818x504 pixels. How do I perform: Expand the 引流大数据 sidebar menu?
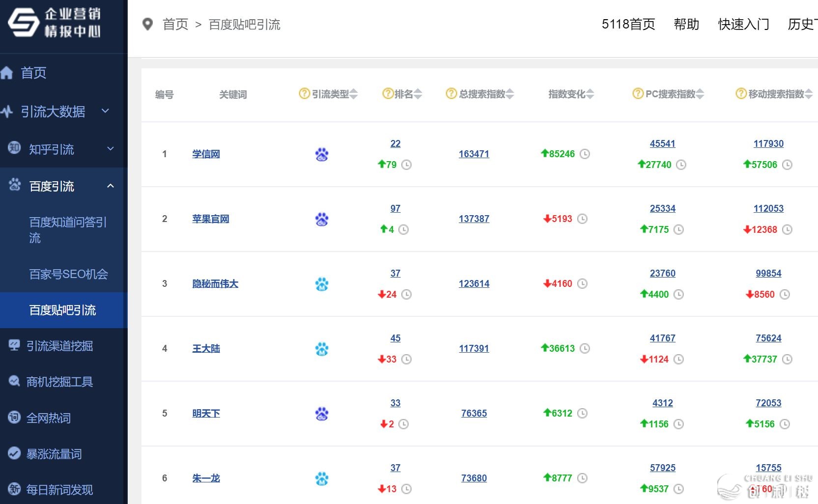(105, 112)
